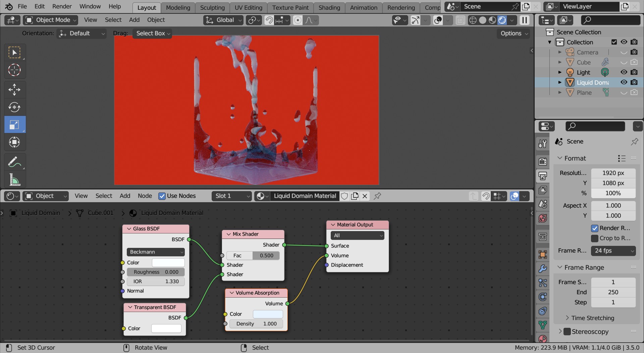The image size is (644, 353).
Task: Open the Object Mode dropdown
Action: coord(50,20)
